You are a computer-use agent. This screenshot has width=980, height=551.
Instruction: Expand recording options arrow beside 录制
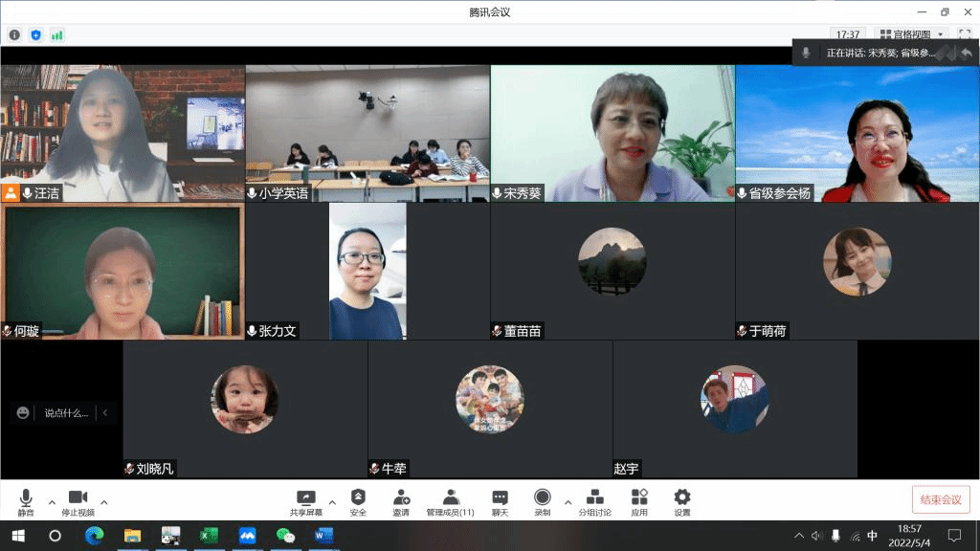pyautogui.click(x=568, y=502)
